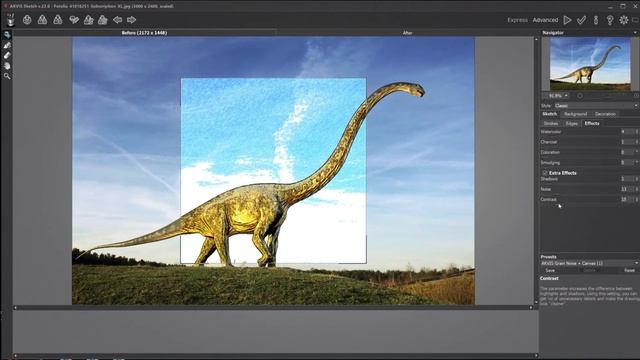This screenshot has height=360, width=640.
Task: Open the Presets dropdown list
Action: (x=589, y=263)
